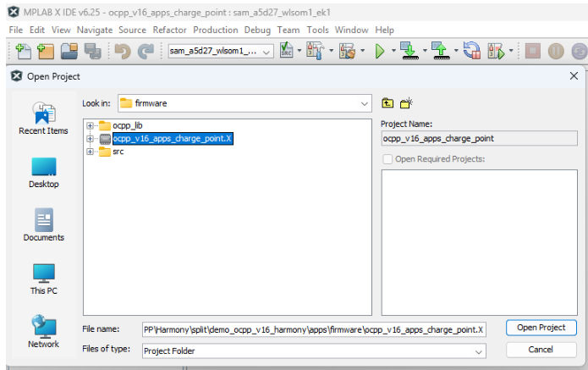Screen dimensions: 588x370
Task: Click the Pause debugger icon
Action: pos(556,51)
